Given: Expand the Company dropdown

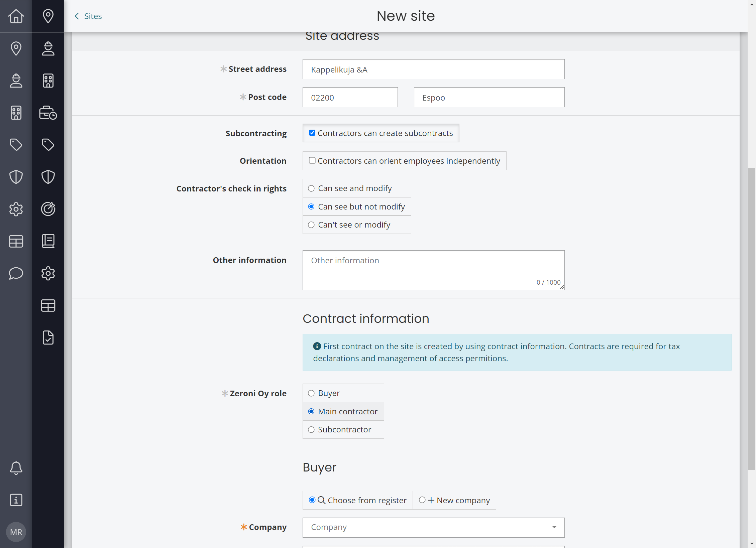Looking at the screenshot, I should pos(433,527).
